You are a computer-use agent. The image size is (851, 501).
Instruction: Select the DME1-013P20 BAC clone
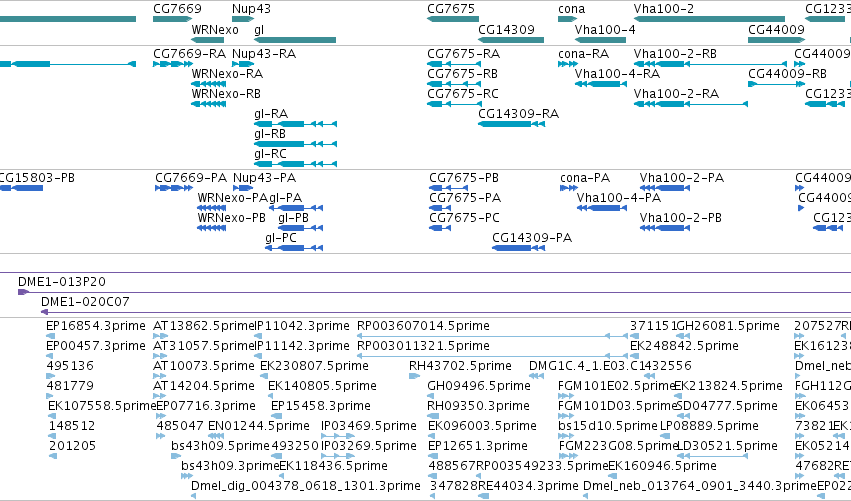434,292
